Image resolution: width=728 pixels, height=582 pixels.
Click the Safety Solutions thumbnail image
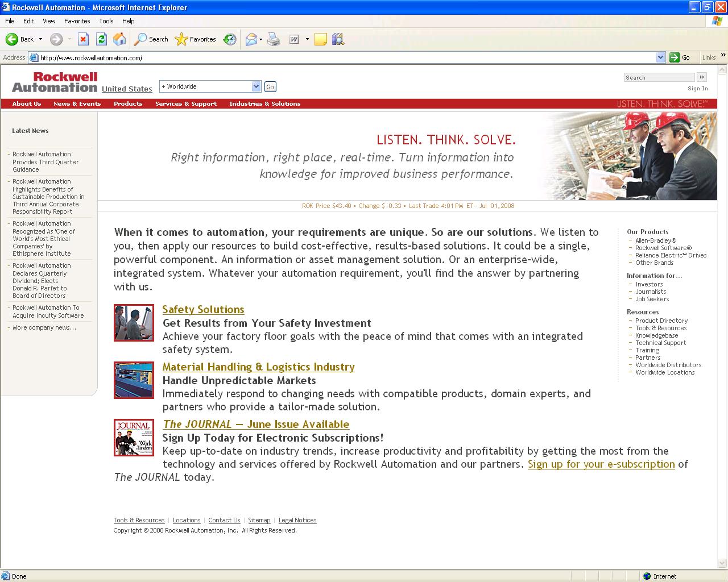coord(134,322)
